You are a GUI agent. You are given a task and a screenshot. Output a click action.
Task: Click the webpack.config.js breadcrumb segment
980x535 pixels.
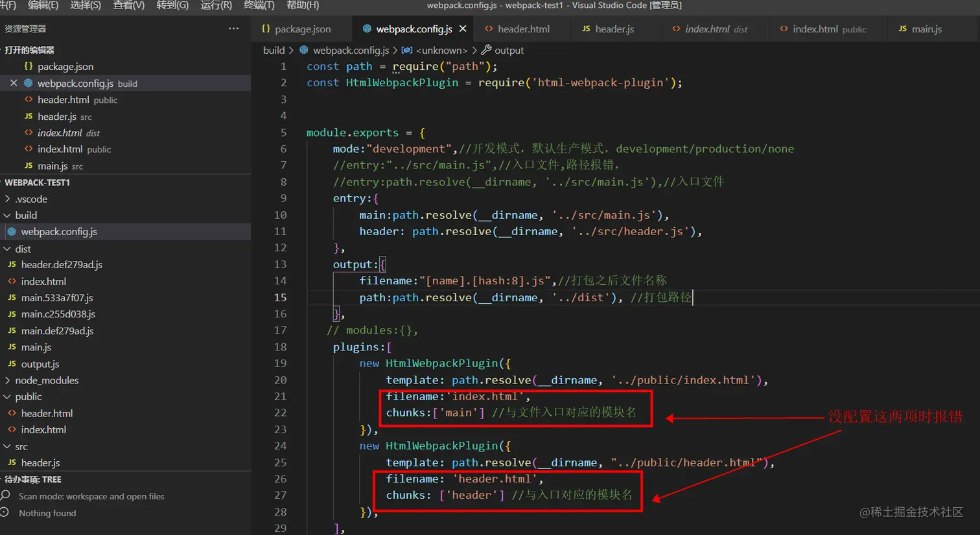[x=351, y=50]
